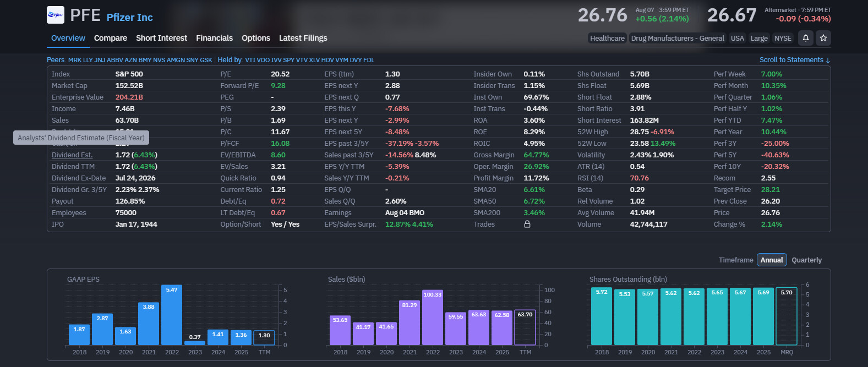868x367 pixels.
Task: Click the NYSE exchange tag
Action: point(783,38)
